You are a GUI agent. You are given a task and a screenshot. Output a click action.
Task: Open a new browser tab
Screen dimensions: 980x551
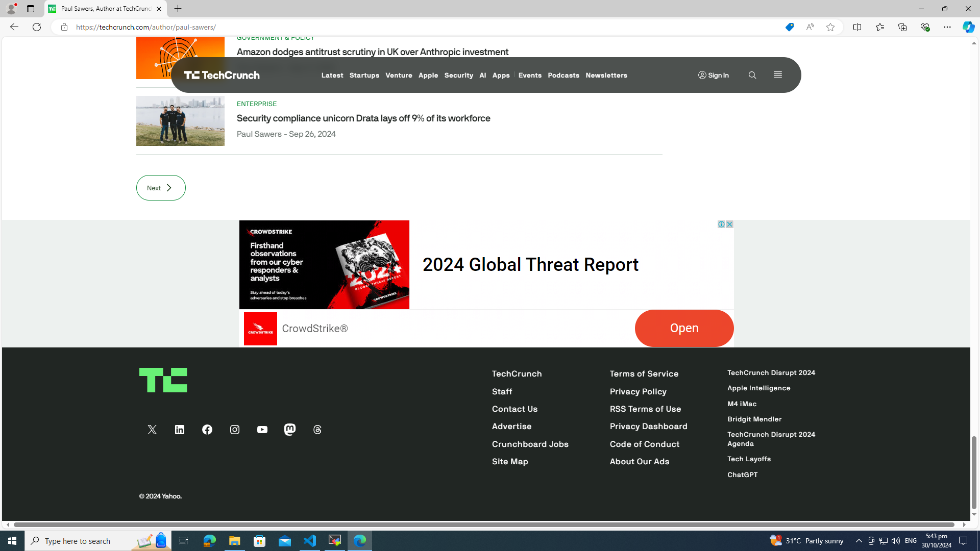178,9
